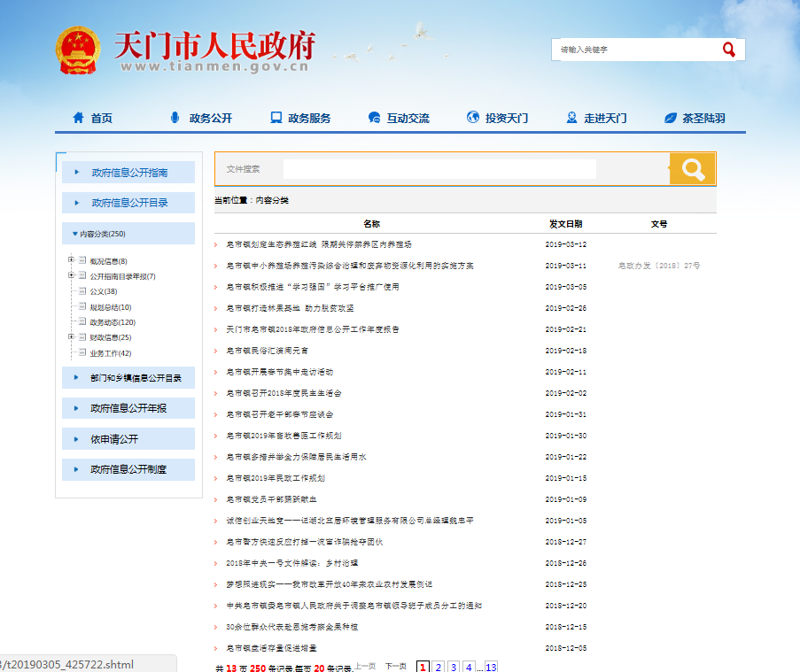This screenshot has height=672, width=800.
Task: Open the 天门市皂市镇2018年政府信息公开工作年度报告 article
Action: (313, 329)
